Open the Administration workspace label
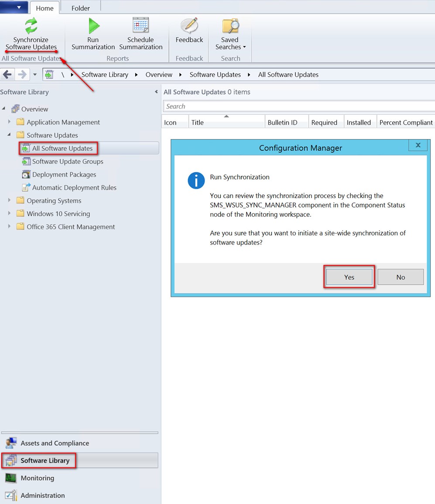This screenshot has width=435, height=504. 43,495
